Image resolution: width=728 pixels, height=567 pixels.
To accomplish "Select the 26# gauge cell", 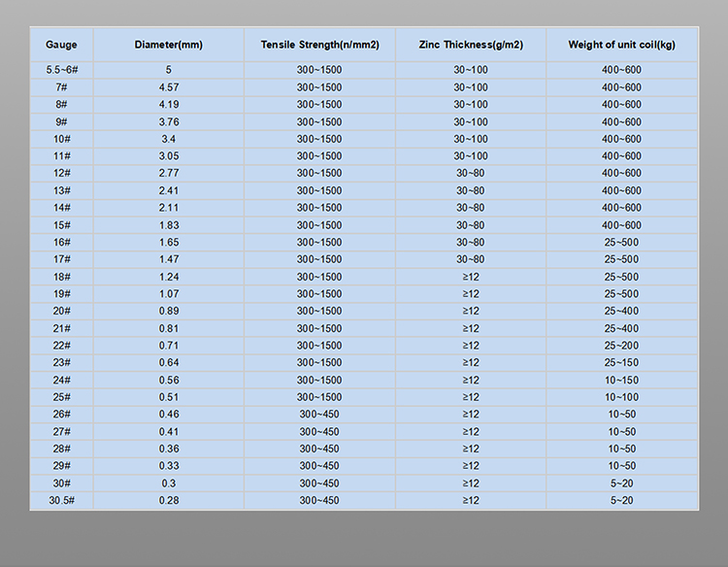I will [x=61, y=415].
